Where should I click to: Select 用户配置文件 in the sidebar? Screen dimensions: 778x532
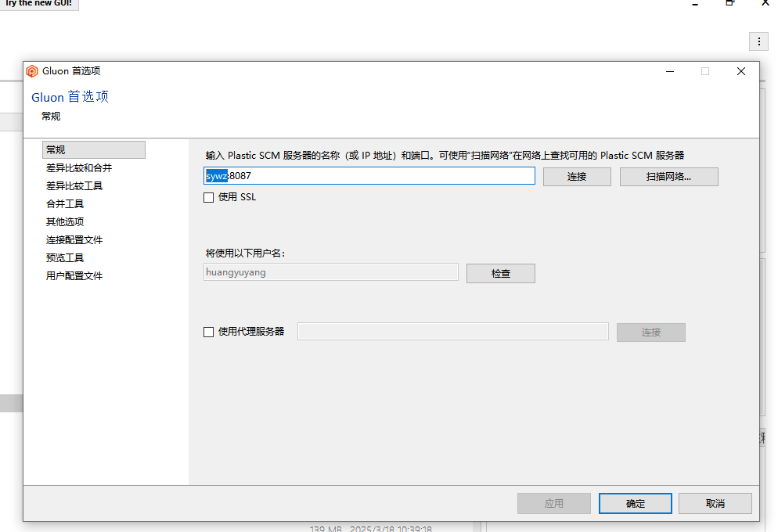pos(74,275)
